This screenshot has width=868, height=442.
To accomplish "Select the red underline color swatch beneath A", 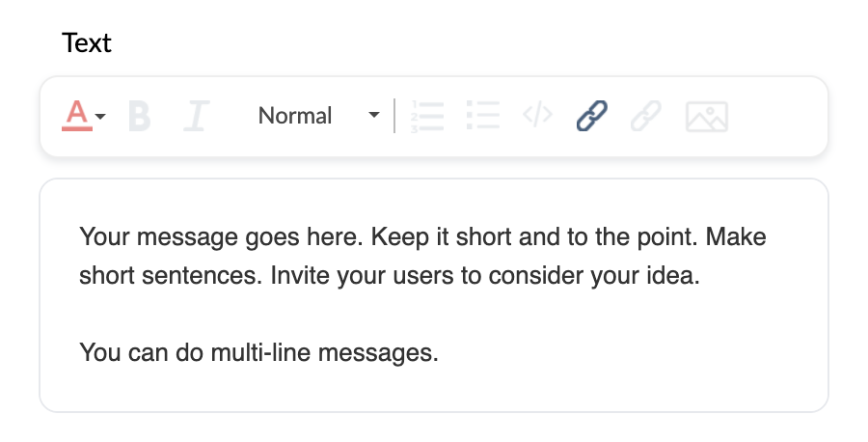I will pyautogui.click(x=77, y=128).
